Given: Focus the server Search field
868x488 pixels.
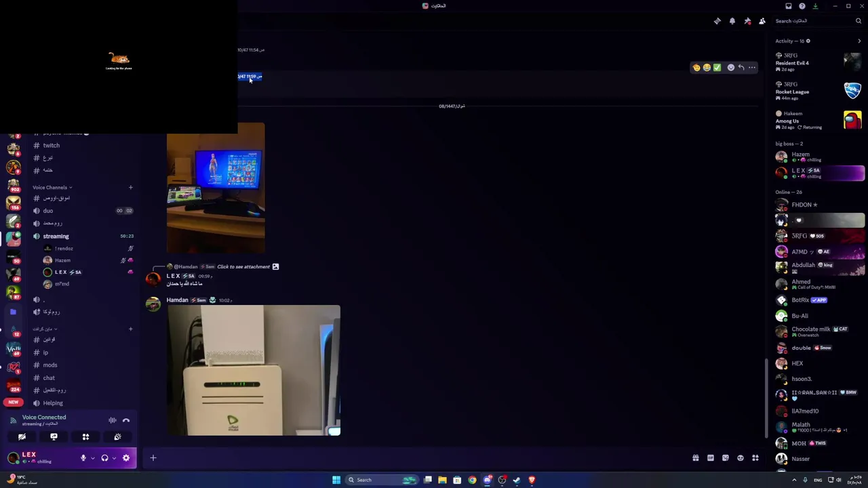Looking at the screenshot, I should pos(818,21).
